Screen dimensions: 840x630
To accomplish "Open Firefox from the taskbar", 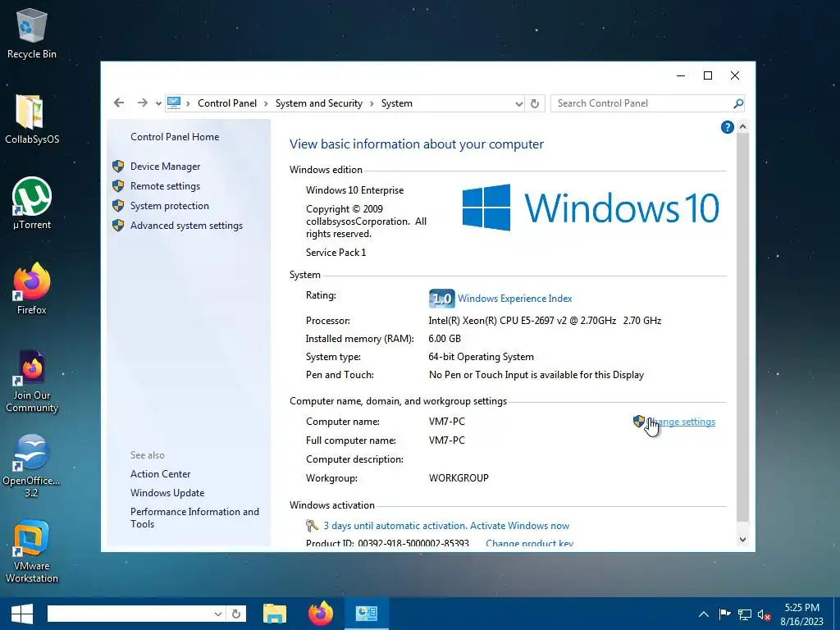I will (x=321, y=614).
